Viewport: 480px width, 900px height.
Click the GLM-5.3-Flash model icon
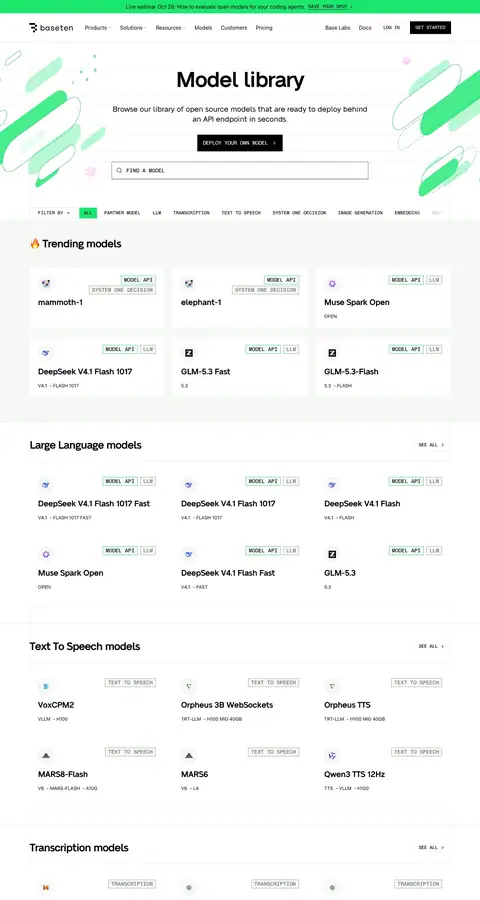point(332,353)
